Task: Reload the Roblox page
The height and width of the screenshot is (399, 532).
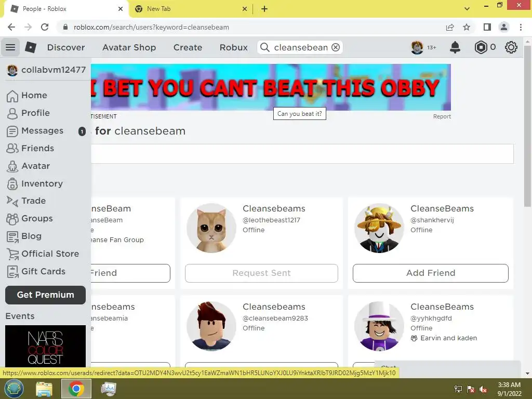Action: pos(45,27)
